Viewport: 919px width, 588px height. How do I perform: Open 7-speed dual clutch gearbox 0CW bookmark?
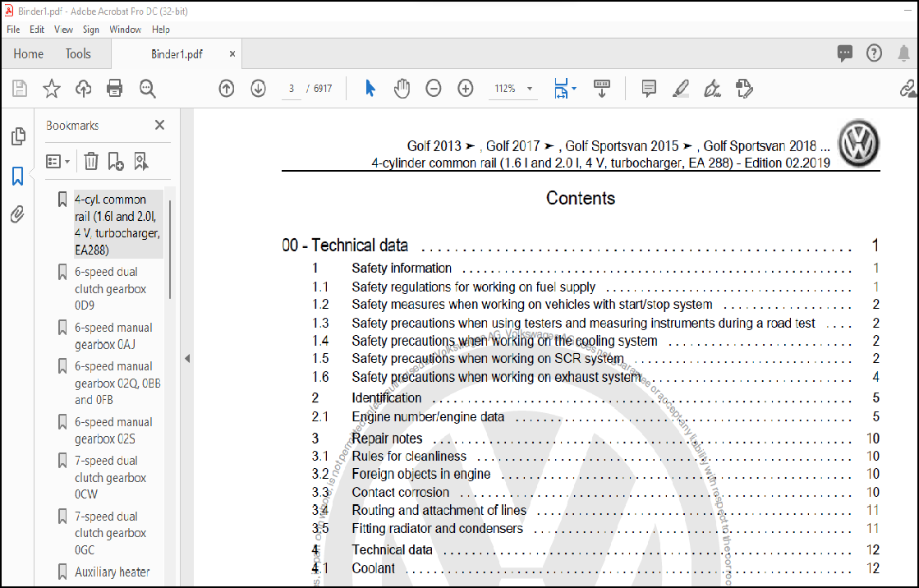110,477
